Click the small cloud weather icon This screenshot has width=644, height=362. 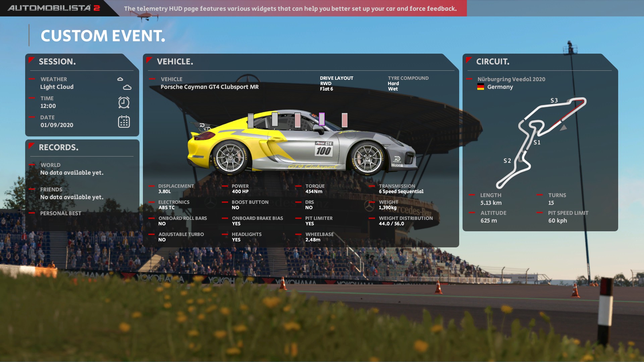click(x=120, y=79)
